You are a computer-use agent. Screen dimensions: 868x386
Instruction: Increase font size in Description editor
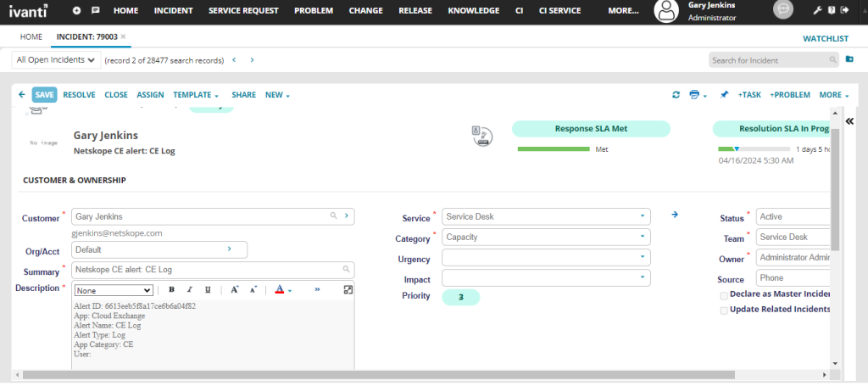235,289
